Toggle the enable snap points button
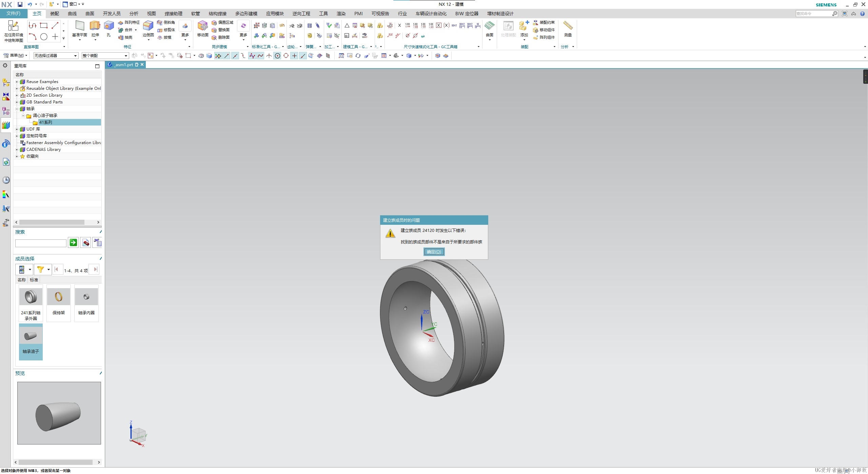The height and width of the screenshot is (474, 868). [x=218, y=56]
